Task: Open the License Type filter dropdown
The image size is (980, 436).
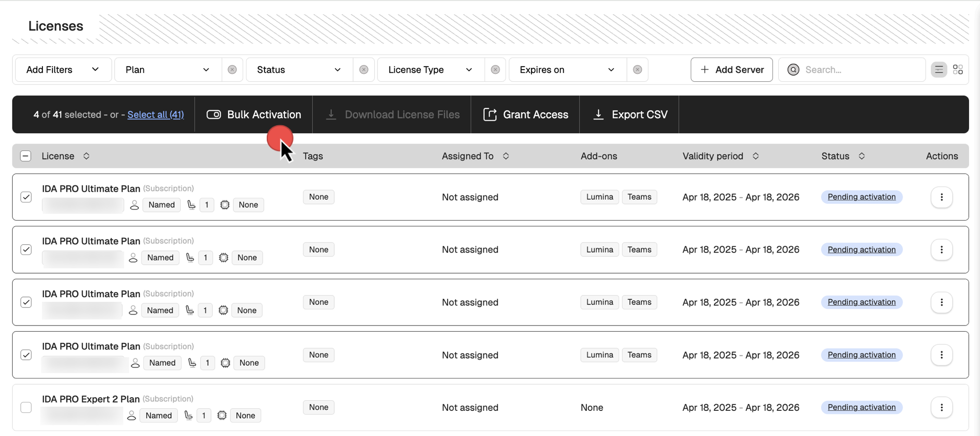Action: coord(431,70)
